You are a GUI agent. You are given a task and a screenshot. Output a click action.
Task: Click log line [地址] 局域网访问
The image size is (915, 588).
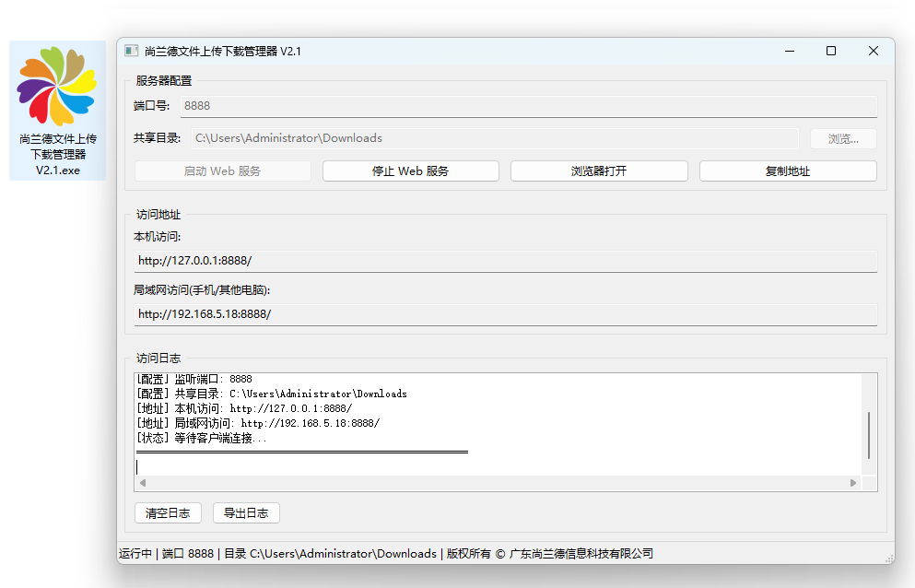pos(259,423)
